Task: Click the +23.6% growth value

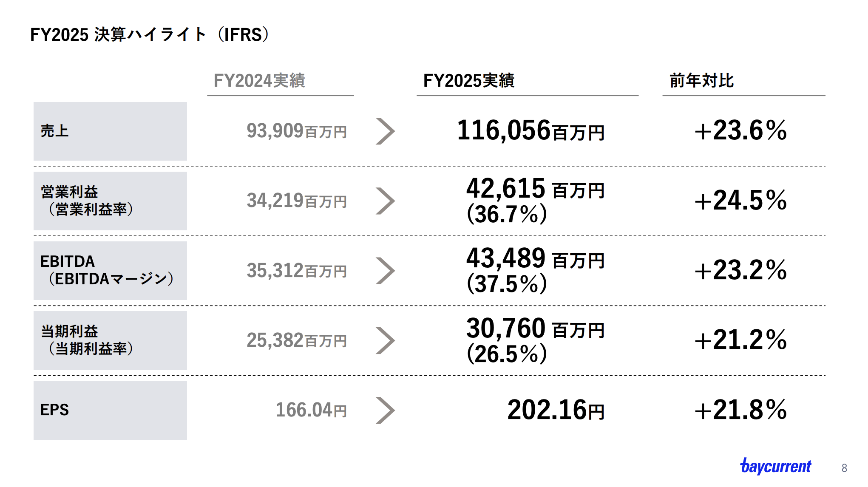Action: coord(740,130)
